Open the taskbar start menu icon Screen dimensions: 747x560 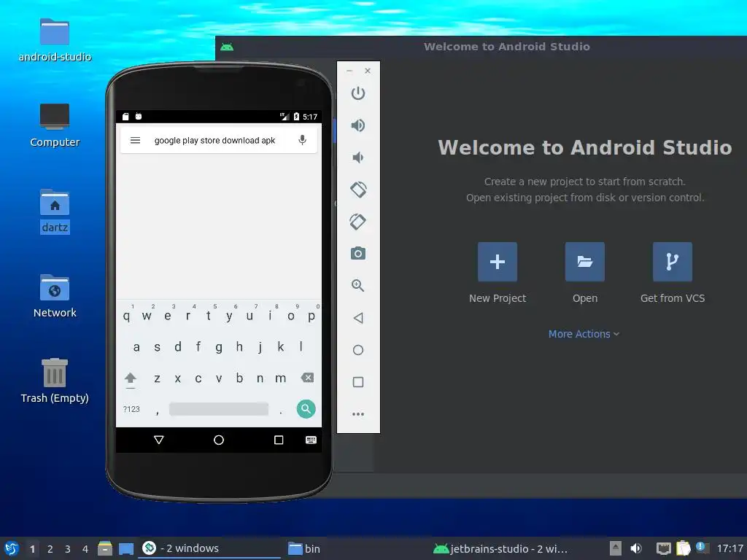pyautogui.click(x=12, y=548)
